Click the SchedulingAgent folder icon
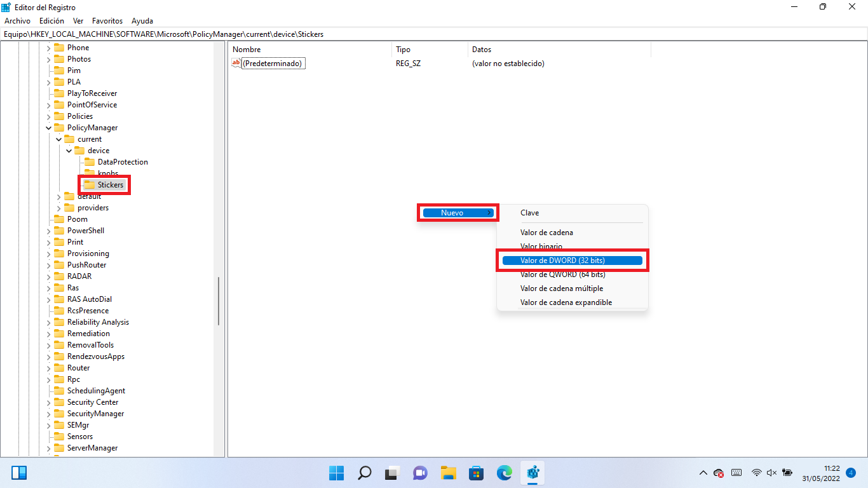The height and width of the screenshot is (488, 868). tap(59, 391)
